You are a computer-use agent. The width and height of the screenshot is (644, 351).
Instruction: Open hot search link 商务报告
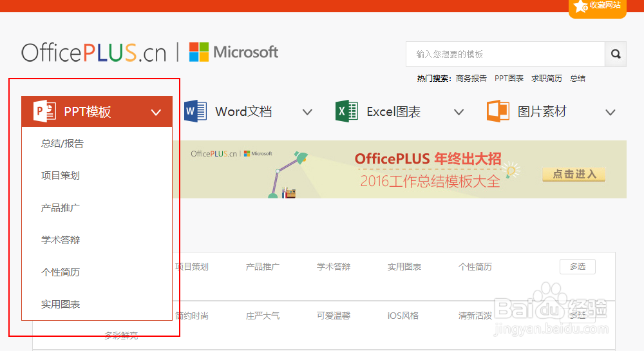coord(471,78)
